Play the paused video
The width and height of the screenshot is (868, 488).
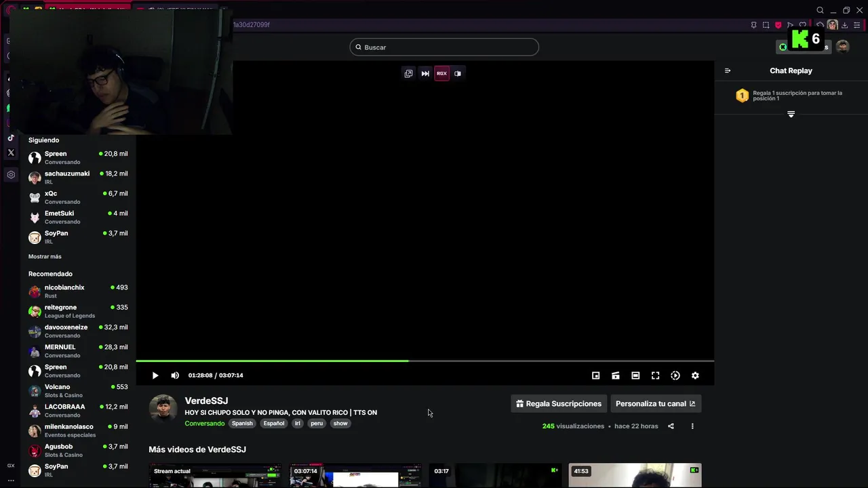pos(155,375)
